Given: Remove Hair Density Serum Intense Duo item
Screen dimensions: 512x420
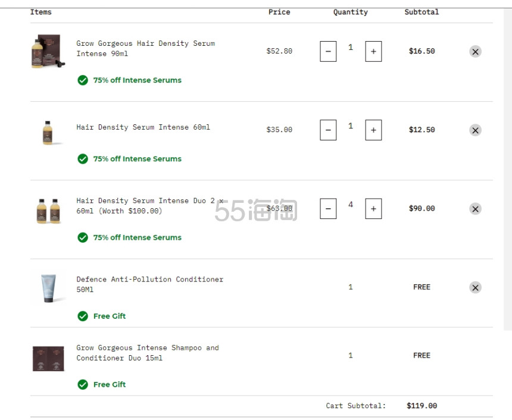Looking at the screenshot, I should [475, 209].
